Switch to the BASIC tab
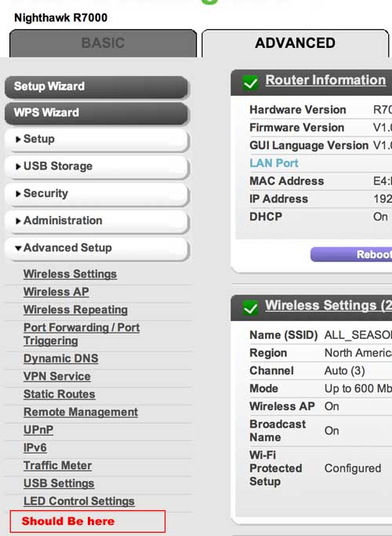This screenshot has height=536, width=392. point(103,43)
